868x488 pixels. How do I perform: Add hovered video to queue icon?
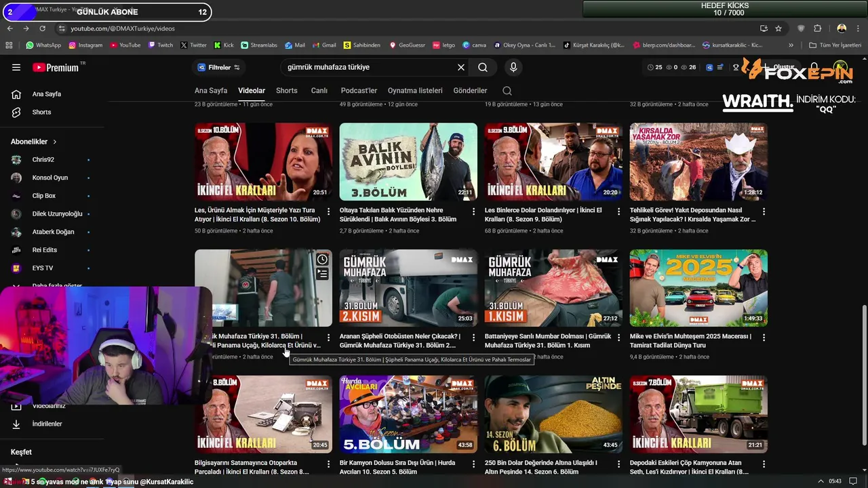pos(322,274)
